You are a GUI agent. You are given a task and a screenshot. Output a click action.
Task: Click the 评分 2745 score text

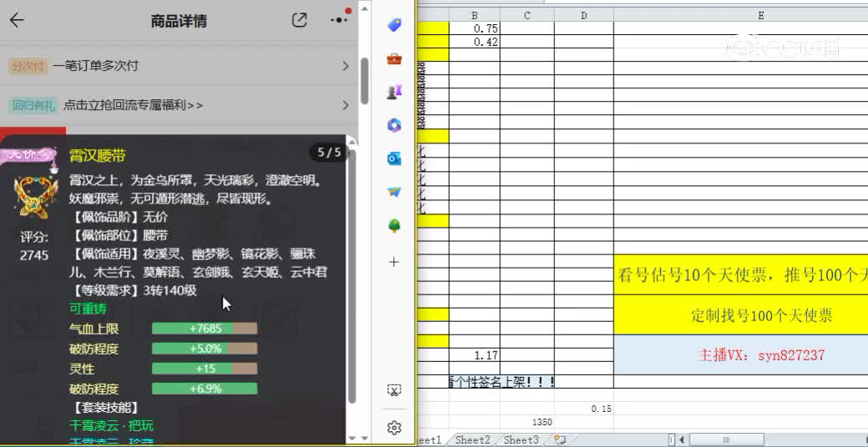point(34,246)
